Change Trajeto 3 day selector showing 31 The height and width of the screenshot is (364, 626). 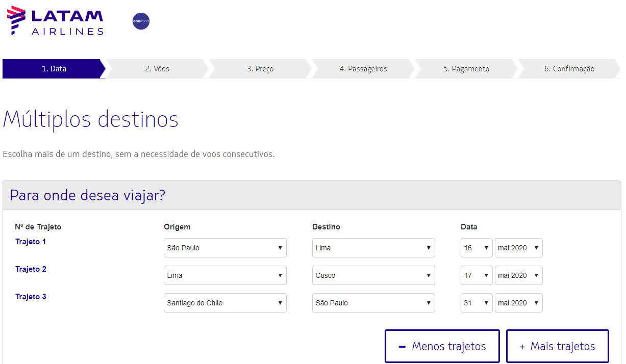tap(477, 303)
